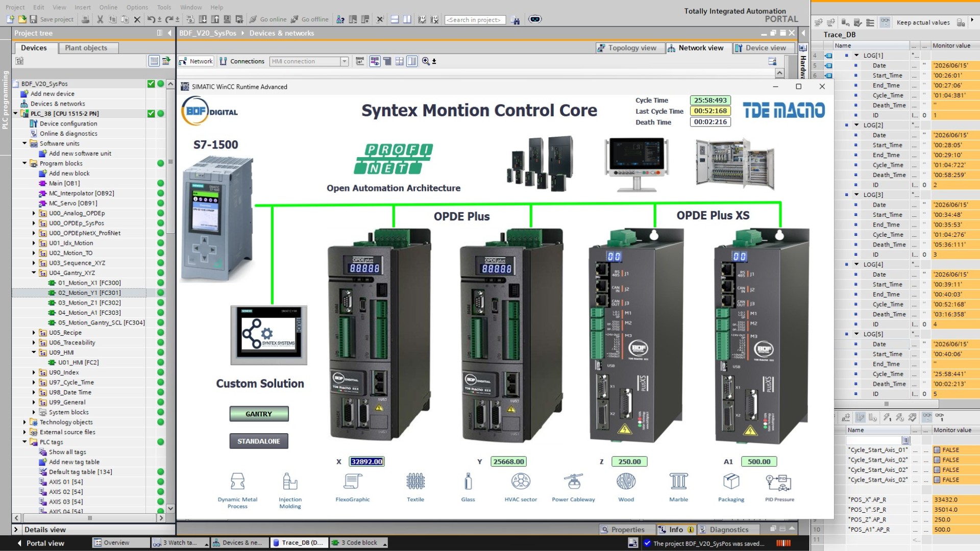Switch to Topology view tab
Image resolution: width=980 pixels, height=551 pixels.
pyautogui.click(x=630, y=48)
